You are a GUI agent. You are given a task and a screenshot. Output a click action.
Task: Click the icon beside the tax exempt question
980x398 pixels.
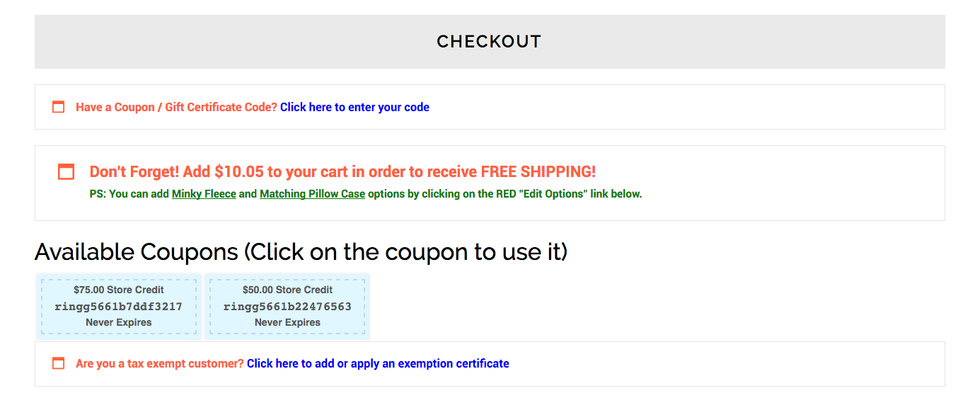[59, 363]
